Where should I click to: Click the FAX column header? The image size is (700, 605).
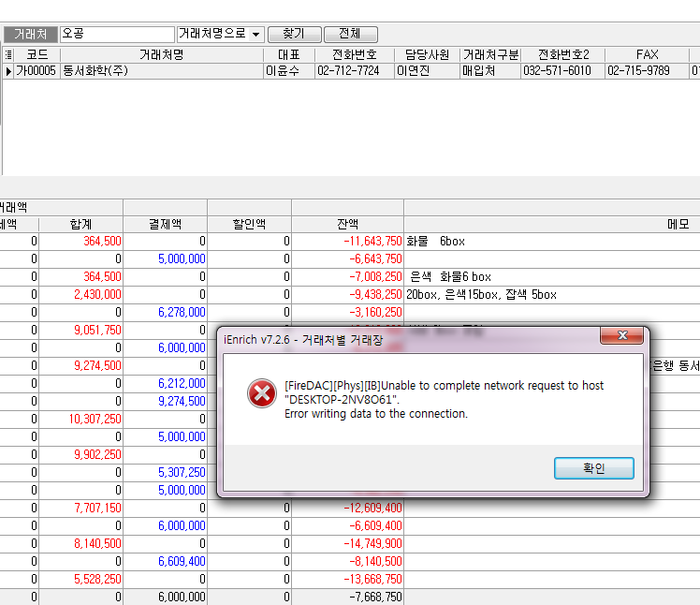pos(647,55)
